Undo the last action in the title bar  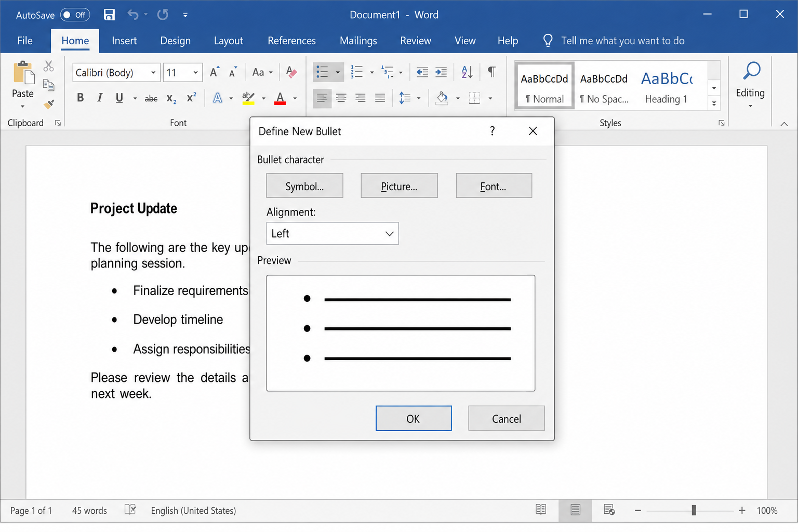point(133,15)
